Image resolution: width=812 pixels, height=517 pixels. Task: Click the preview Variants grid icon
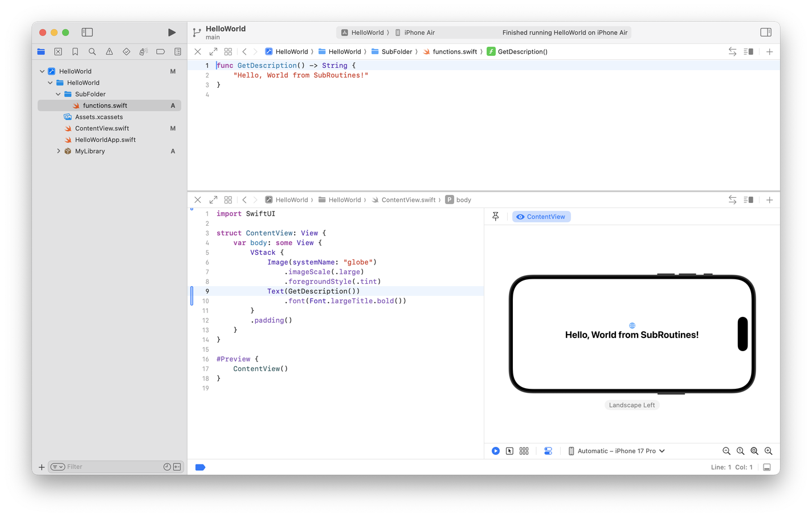(524, 451)
